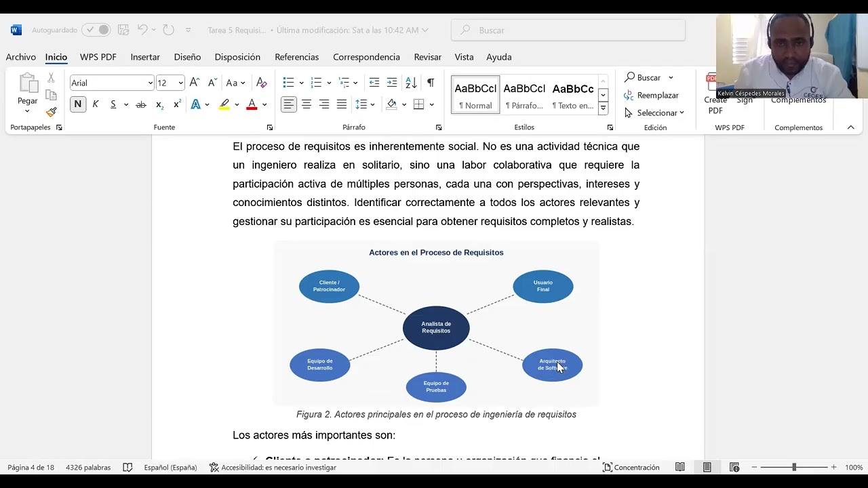Toggle superscript formatting
The height and width of the screenshot is (488, 868).
pos(177,104)
